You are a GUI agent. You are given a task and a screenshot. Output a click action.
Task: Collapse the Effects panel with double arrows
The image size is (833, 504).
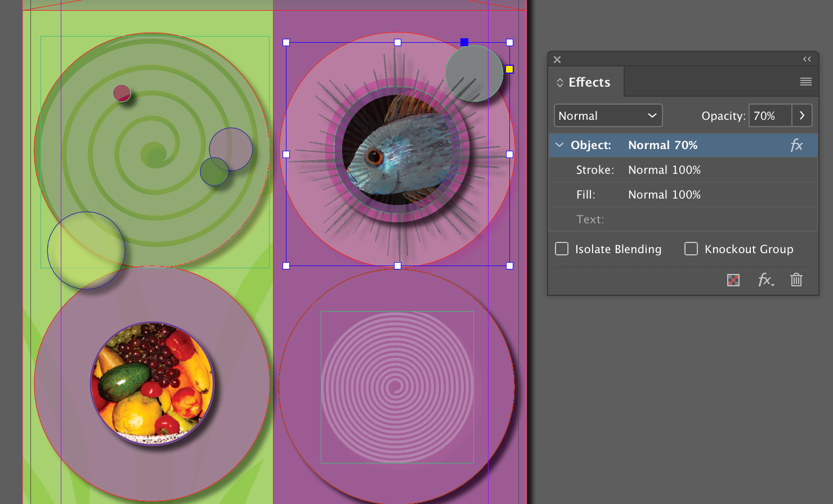point(807,59)
